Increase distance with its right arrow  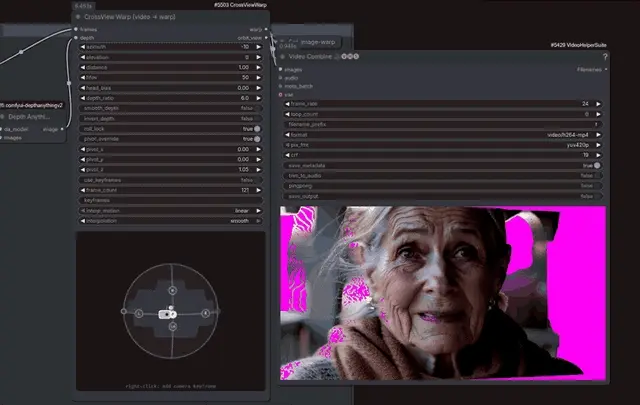[x=258, y=67]
